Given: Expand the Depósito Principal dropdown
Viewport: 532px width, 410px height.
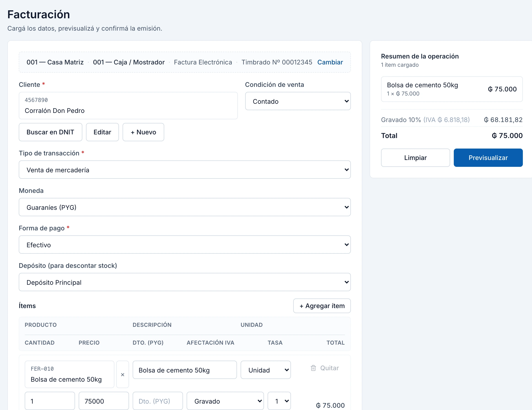Looking at the screenshot, I should coord(185,282).
